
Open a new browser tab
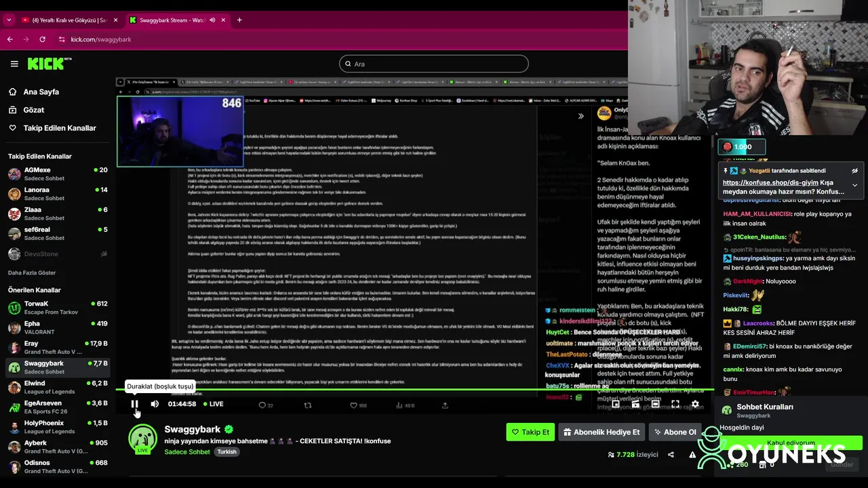239,20
